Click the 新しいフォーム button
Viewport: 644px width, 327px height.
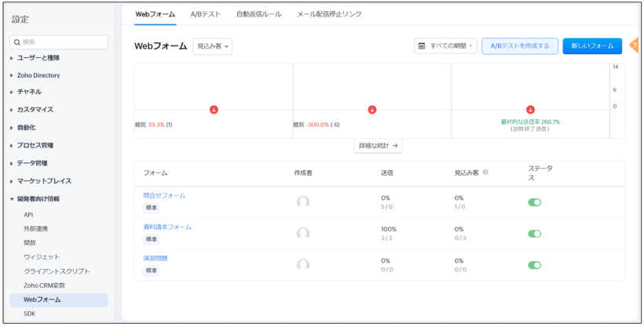[592, 46]
